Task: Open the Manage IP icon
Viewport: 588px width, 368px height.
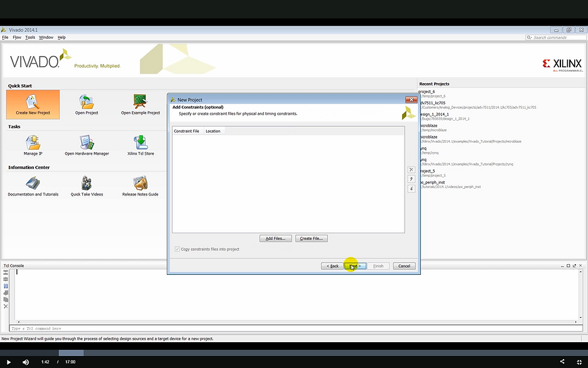Action: [x=33, y=143]
